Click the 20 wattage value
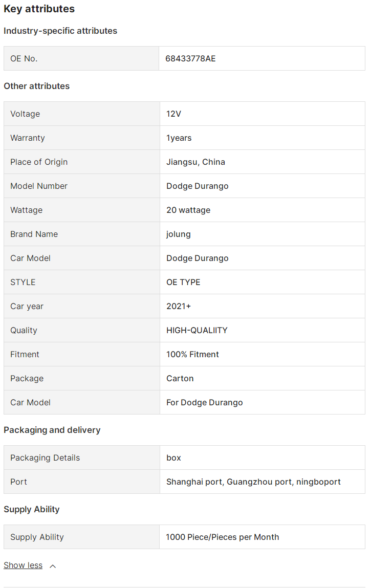Image resolution: width=371 pixels, height=588 pixels. click(188, 210)
